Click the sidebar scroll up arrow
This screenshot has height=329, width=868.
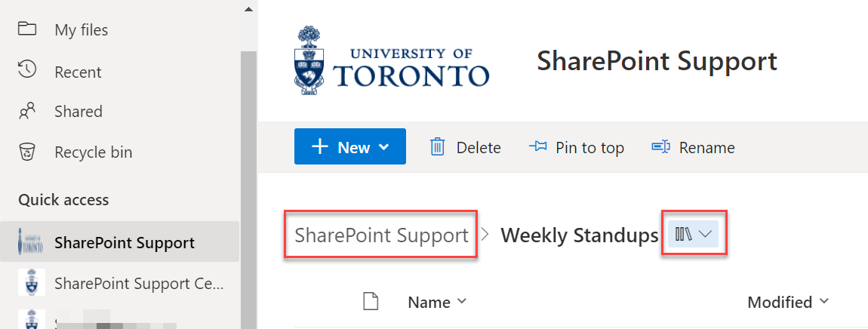point(248,8)
